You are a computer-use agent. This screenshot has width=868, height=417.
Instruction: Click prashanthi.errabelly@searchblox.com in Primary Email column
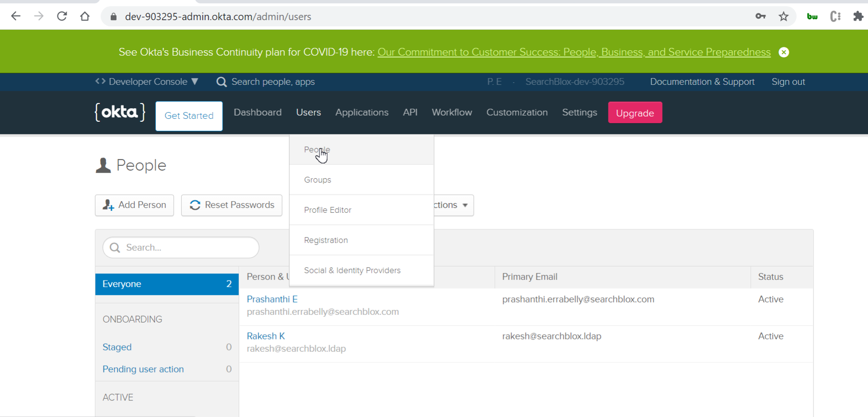(578, 299)
